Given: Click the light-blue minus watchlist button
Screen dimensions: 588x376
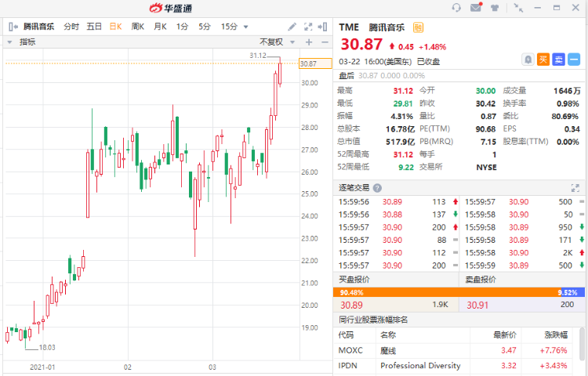Looking at the screenshot, I should (x=574, y=60).
